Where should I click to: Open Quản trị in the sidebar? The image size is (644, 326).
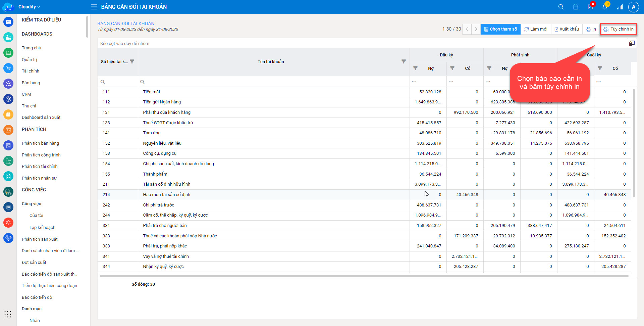30,60
